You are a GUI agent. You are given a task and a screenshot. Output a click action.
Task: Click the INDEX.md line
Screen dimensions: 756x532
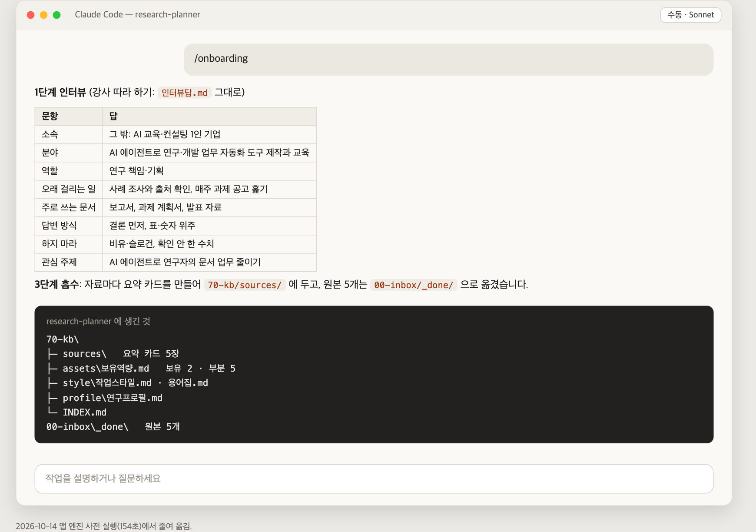(76, 412)
